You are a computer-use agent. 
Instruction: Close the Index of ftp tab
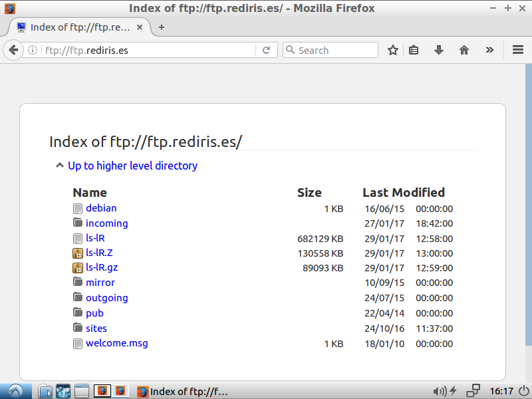point(141,27)
